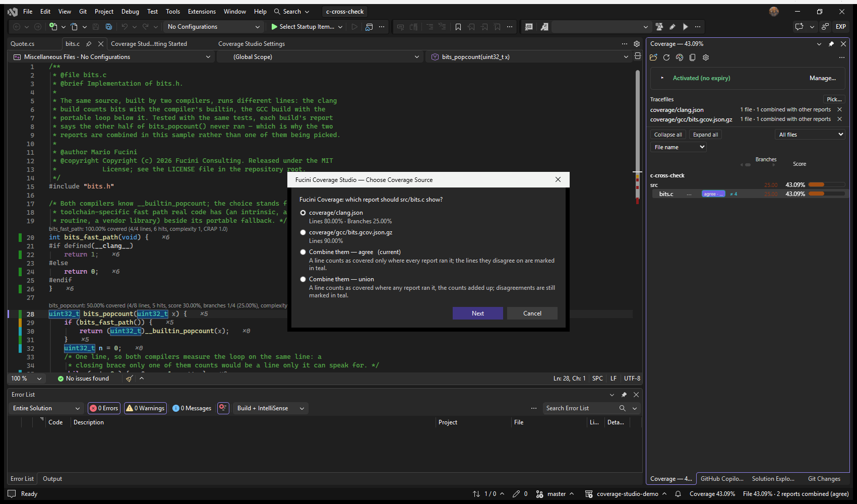Open the color palette icon in Coverage panel
Screen dimensions: 857x504
[680, 57]
